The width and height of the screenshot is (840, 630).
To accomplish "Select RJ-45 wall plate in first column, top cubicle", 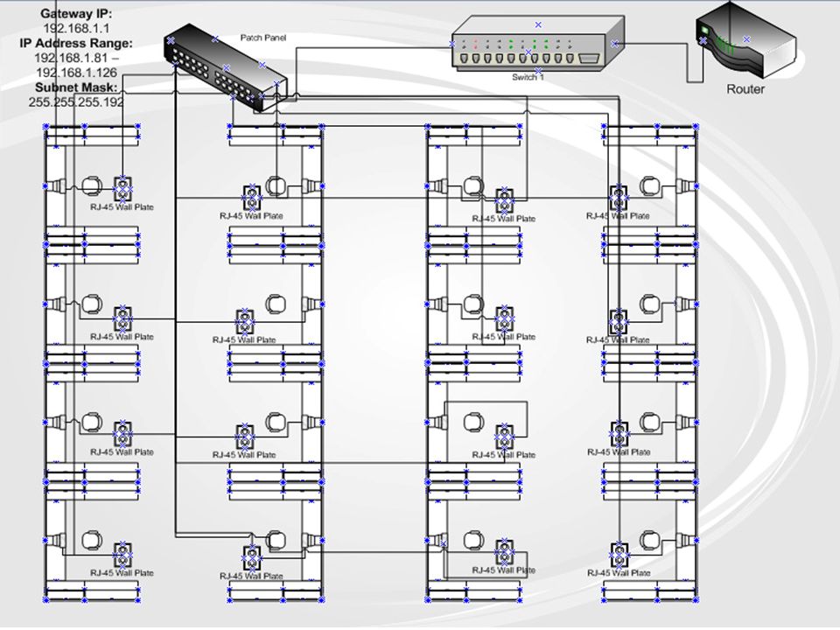I will click(x=122, y=189).
